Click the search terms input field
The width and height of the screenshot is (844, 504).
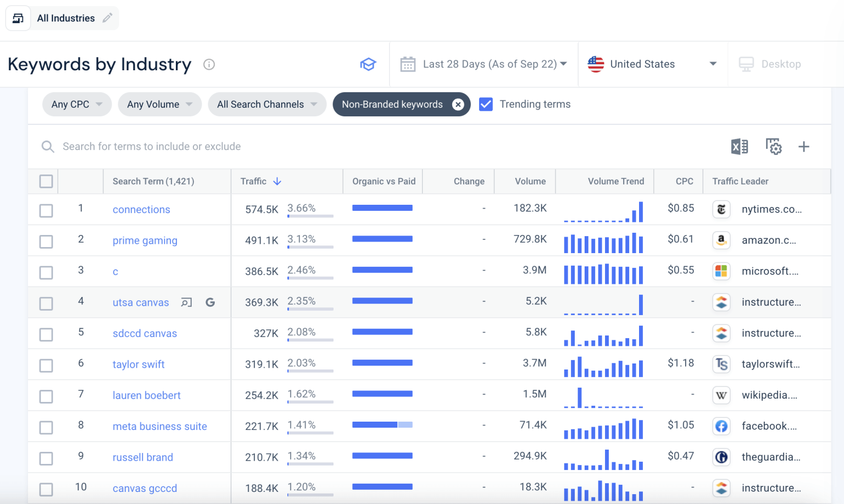pyautogui.click(x=220, y=147)
